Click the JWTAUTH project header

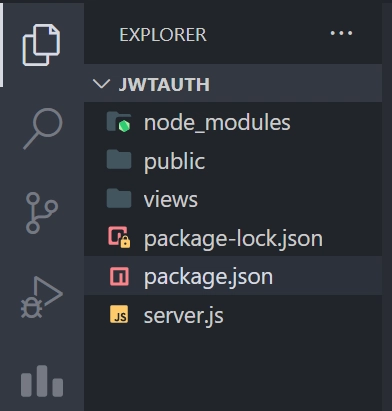[x=233, y=83]
